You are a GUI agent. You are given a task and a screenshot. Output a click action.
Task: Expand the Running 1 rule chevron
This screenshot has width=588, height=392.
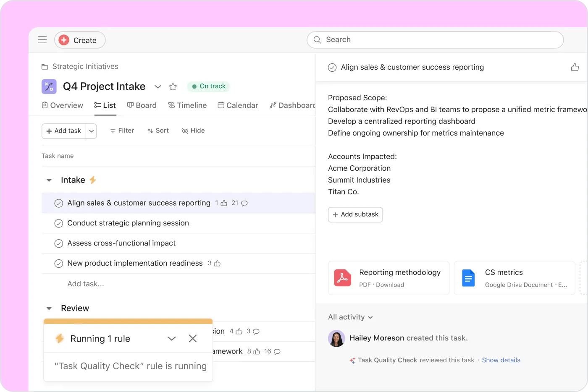point(171,338)
